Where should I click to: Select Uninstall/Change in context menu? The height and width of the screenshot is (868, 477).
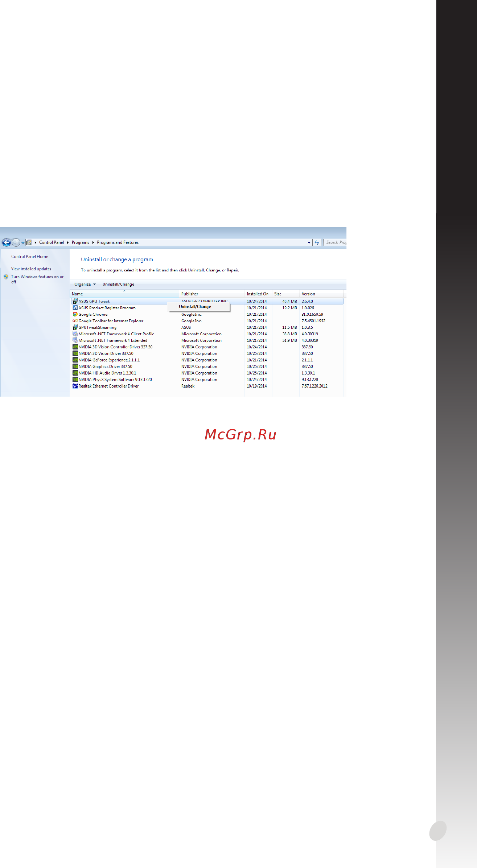click(198, 307)
